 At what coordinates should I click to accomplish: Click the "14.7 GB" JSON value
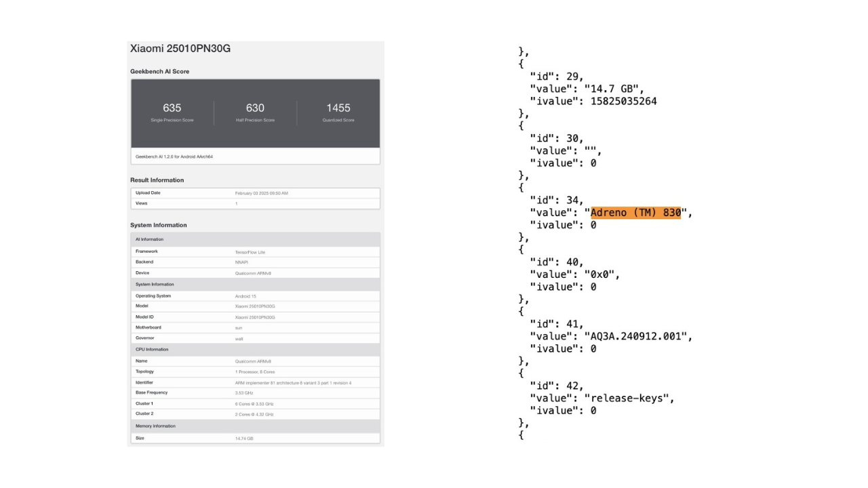point(614,89)
